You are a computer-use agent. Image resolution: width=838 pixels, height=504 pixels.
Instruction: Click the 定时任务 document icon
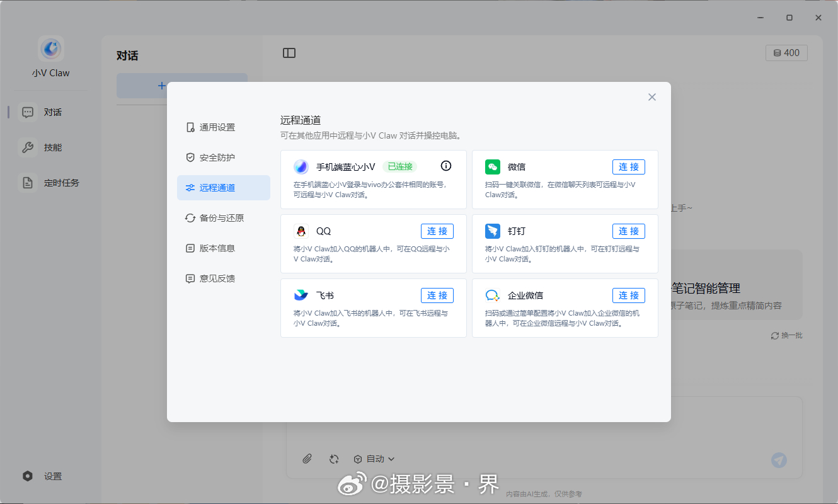coord(28,183)
